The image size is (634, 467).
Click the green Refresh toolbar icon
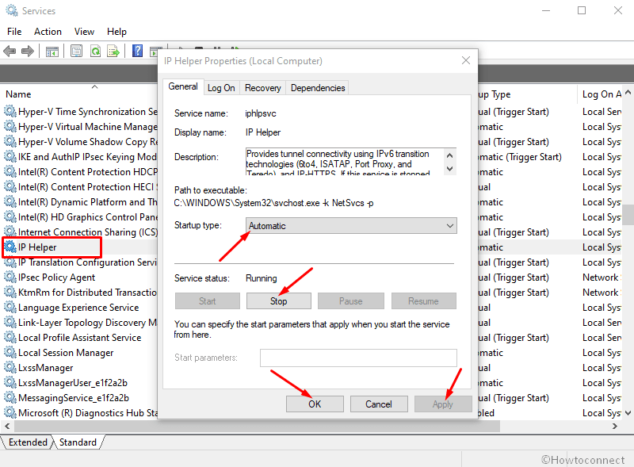coord(95,51)
